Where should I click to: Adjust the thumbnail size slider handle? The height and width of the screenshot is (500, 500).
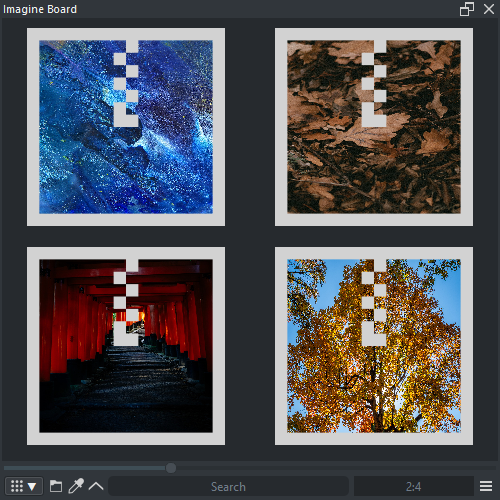pyautogui.click(x=171, y=468)
